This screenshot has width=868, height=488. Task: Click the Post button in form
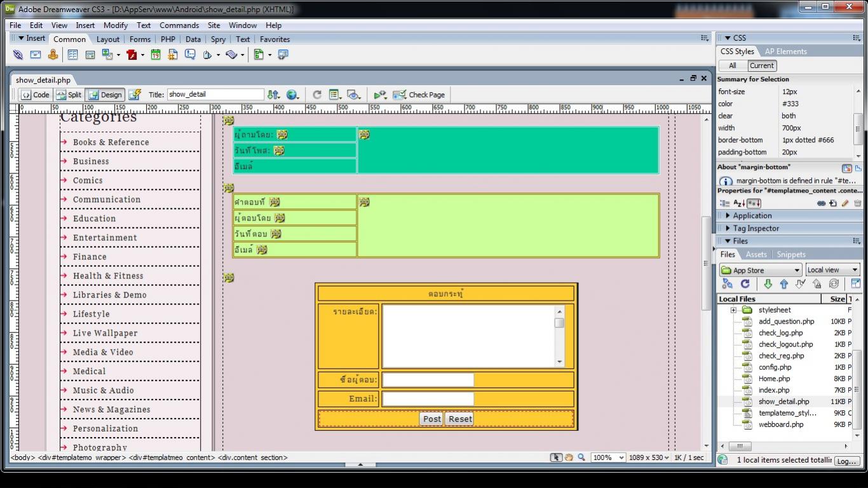point(431,419)
